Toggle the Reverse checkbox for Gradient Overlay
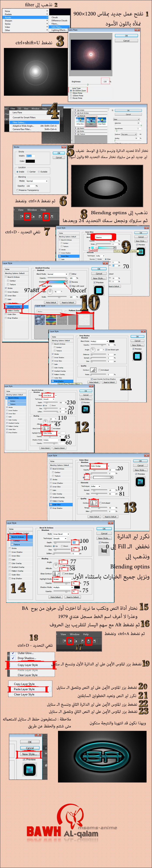The image size is (152, 868). [70, 282]
